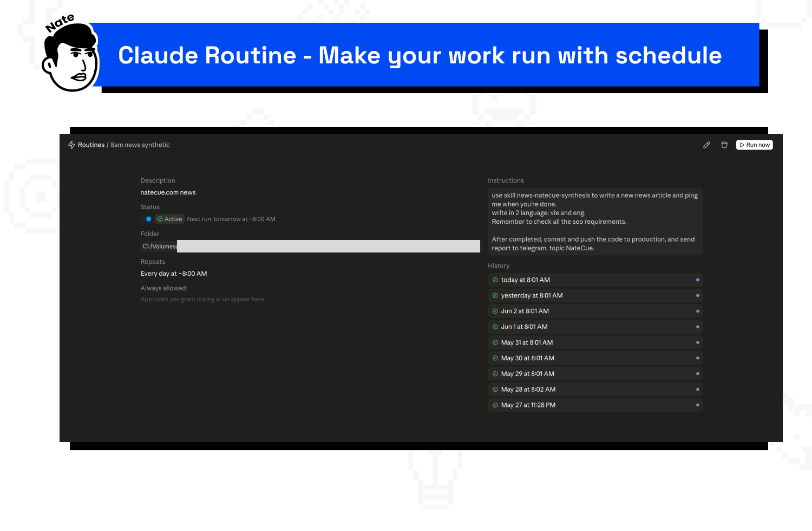Click the Instructions text box
The width and height of the screenshot is (812, 531).
[x=595, y=222]
